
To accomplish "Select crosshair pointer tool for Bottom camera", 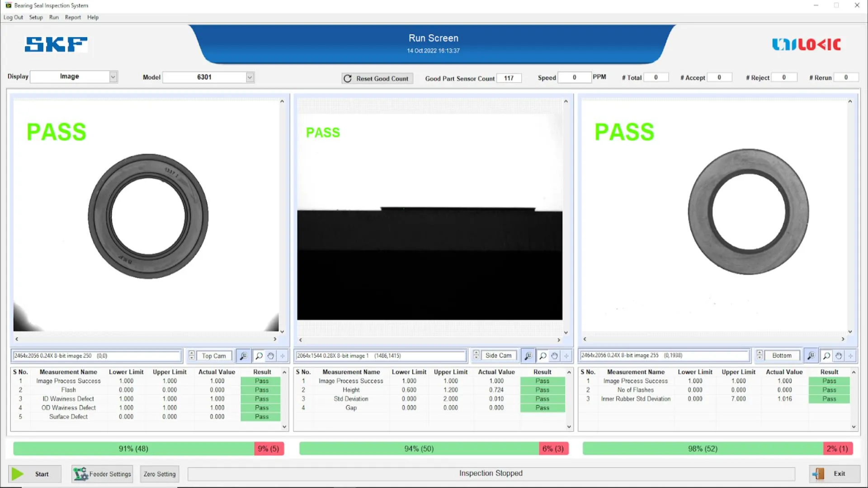I will 850,356.
